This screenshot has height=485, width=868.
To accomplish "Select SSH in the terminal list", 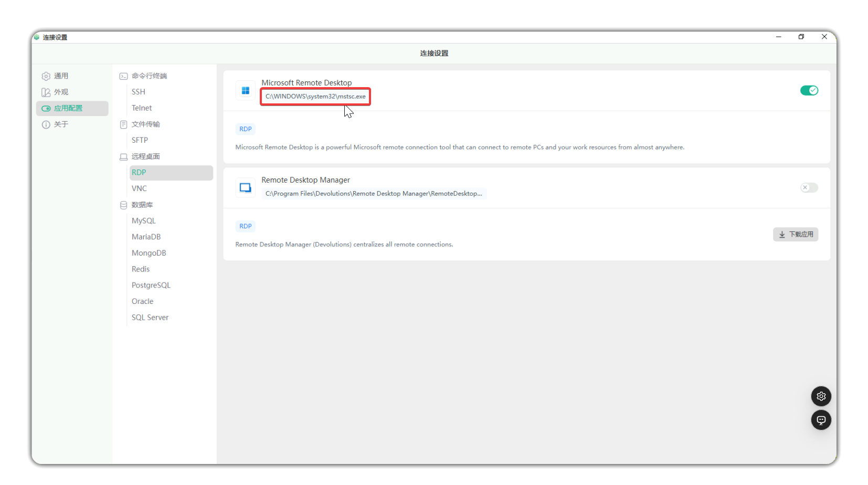I will (139, 92).
